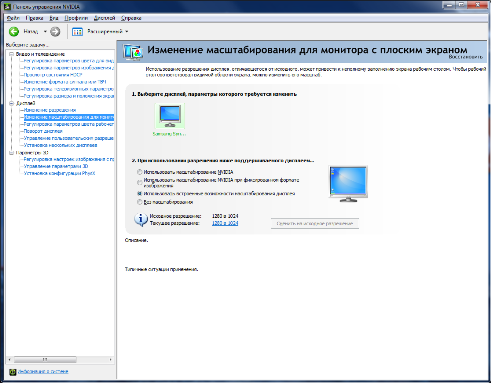This screenshot has height=383, width=491.
Task: Open desktop color settings 'Регулировка параметров цвета рабочего' item
Action: pos(69,124)
